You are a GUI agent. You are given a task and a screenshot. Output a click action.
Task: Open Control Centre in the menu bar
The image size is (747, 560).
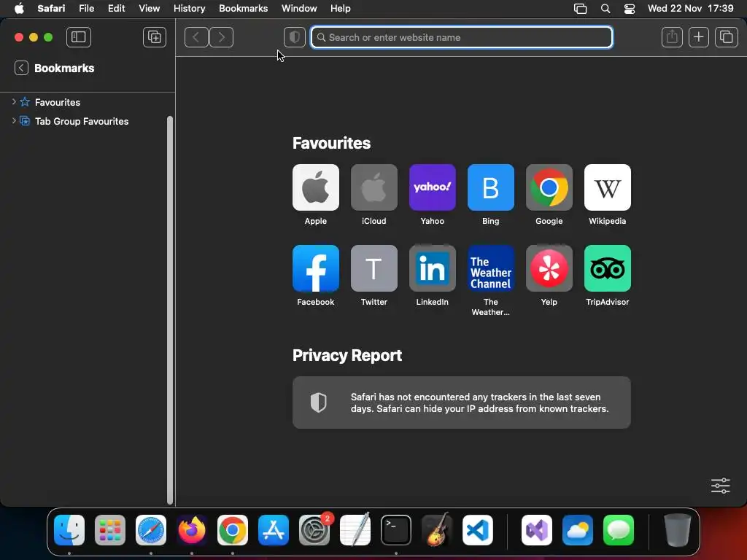[x=630, y=9]
